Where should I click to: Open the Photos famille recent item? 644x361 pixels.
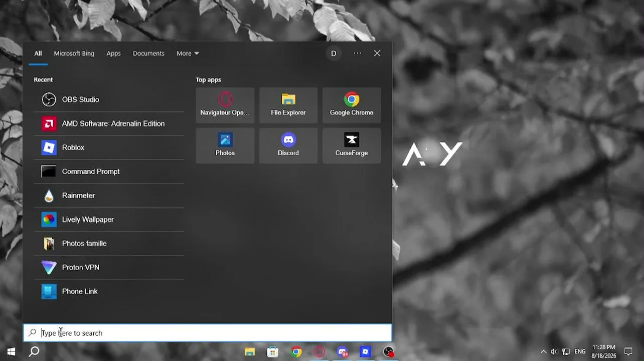tap(109, 243)
